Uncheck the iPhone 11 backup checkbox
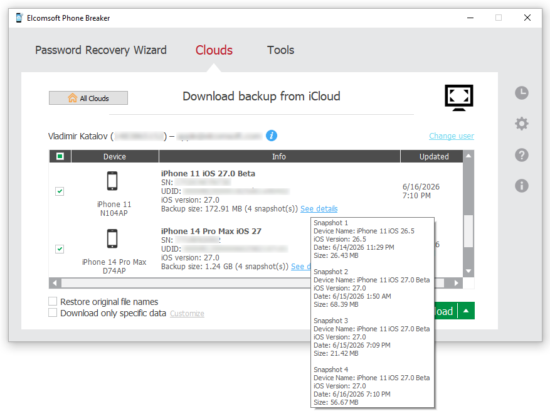Viewport: 550px width, 416px height. pos(60,192)
